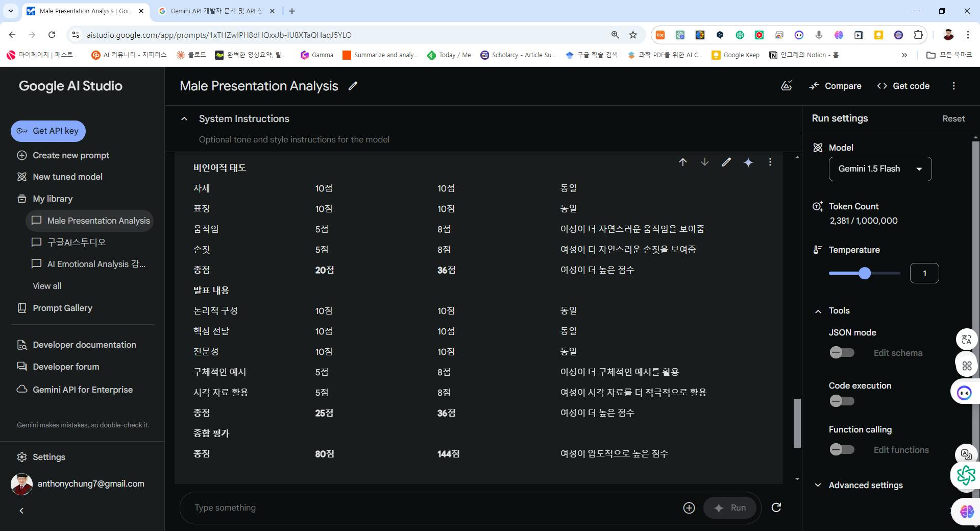980x531 pixels.
Task: Show more bookmarks chevron
Action: tap(904, 55)
